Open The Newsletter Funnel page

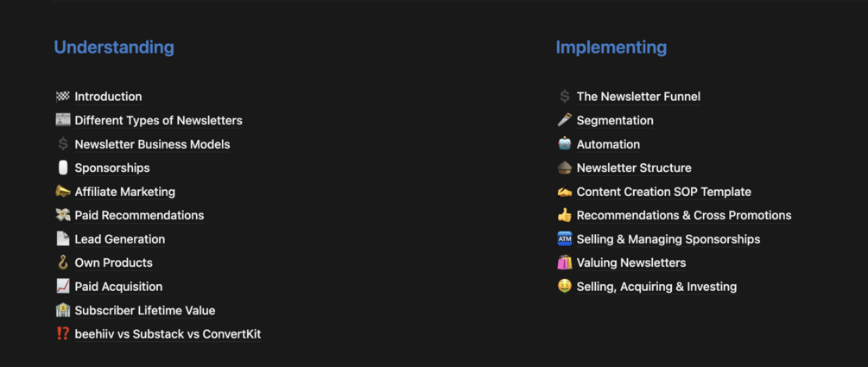638,97
